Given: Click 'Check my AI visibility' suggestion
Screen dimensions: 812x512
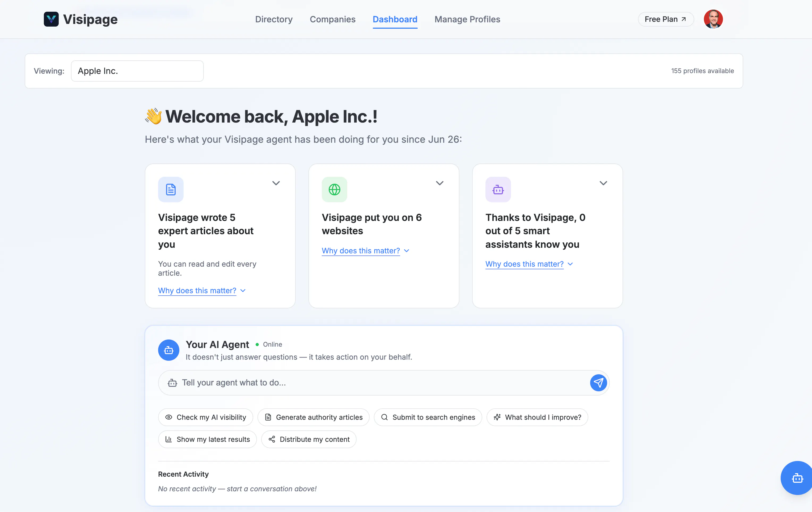Looking at the screenshot, I should [205, 417].
